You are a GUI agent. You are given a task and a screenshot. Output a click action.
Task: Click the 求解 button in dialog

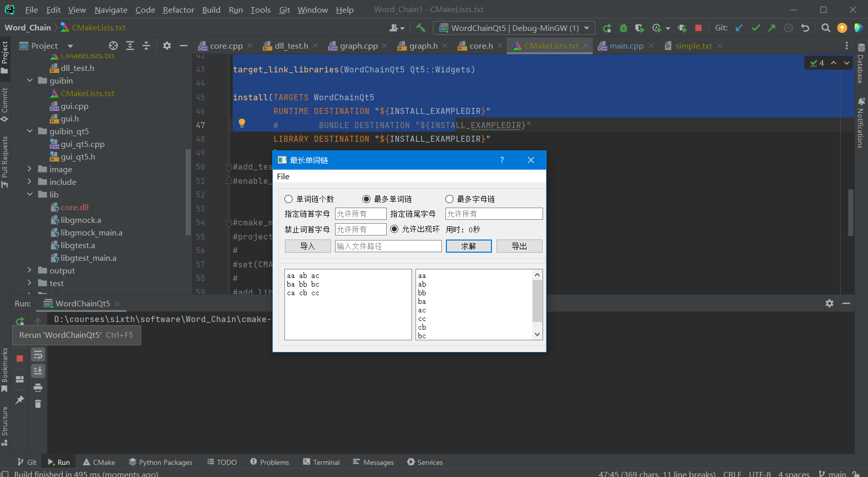[x=468, y=246]
